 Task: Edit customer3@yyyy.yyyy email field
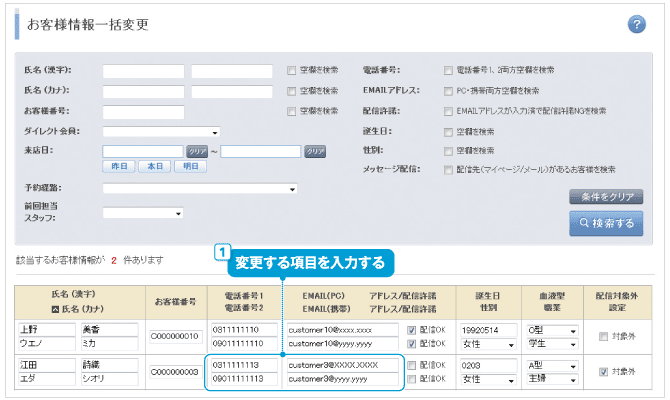tap(343, 379)
